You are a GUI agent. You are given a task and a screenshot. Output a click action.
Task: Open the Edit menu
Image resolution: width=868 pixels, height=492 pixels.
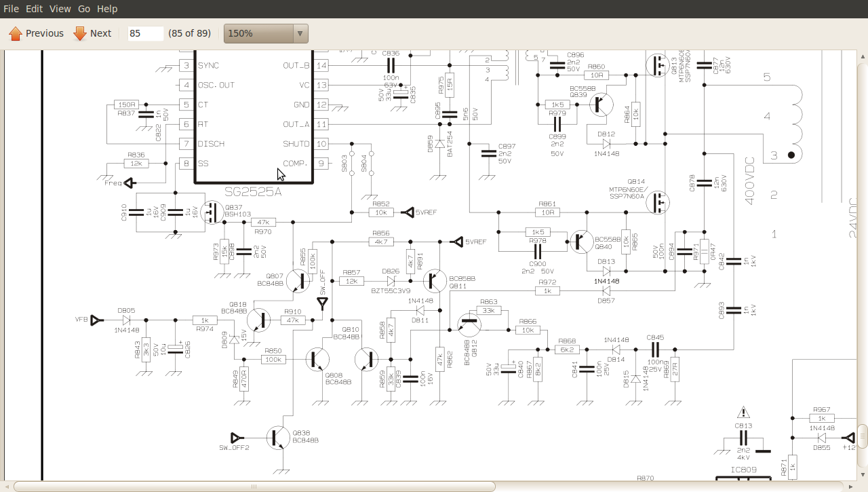pyautogui.click(x=34, y=9)
